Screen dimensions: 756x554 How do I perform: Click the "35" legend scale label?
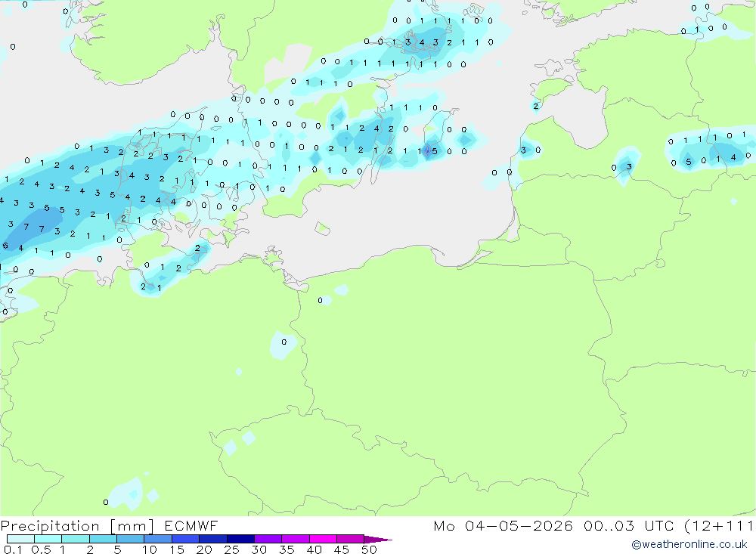click(287, 549)
